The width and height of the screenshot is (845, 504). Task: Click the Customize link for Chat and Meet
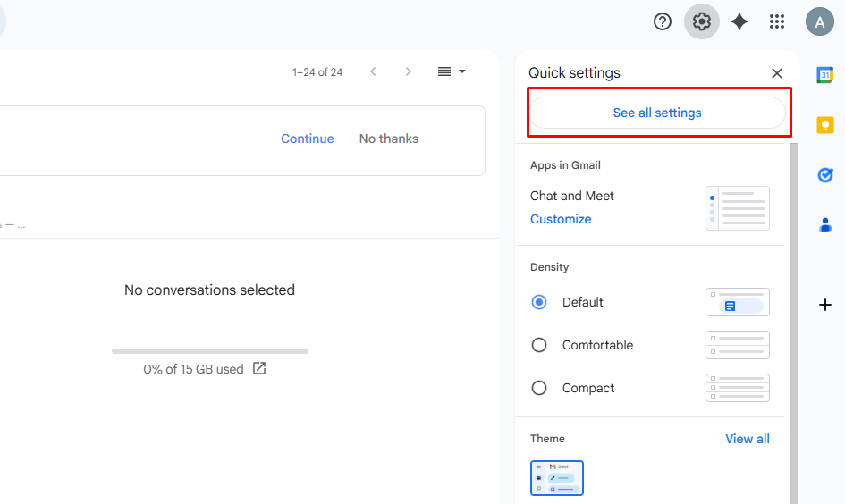[x=561, y=219]
